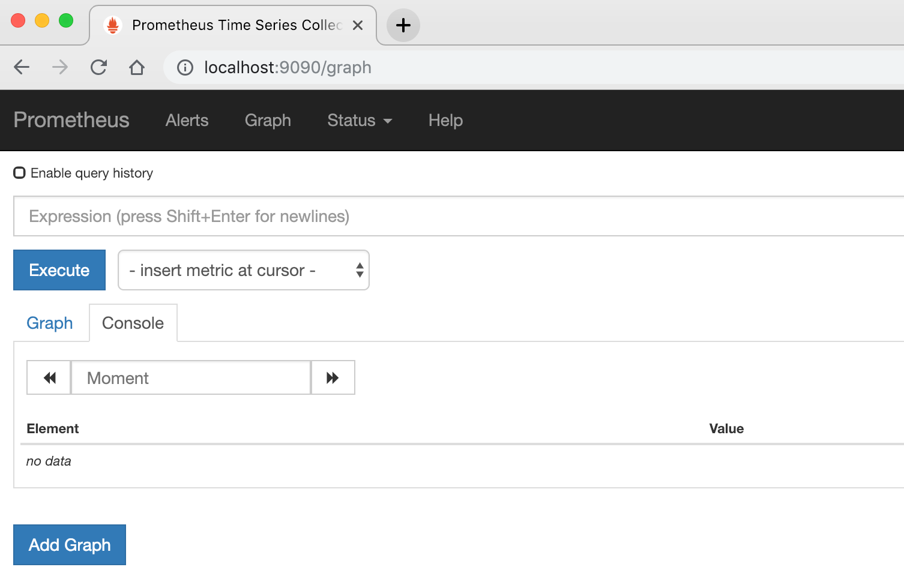Viewport: 904px width, 588px height.
Task: Open a new browser tab
Action: pos(403,25)
